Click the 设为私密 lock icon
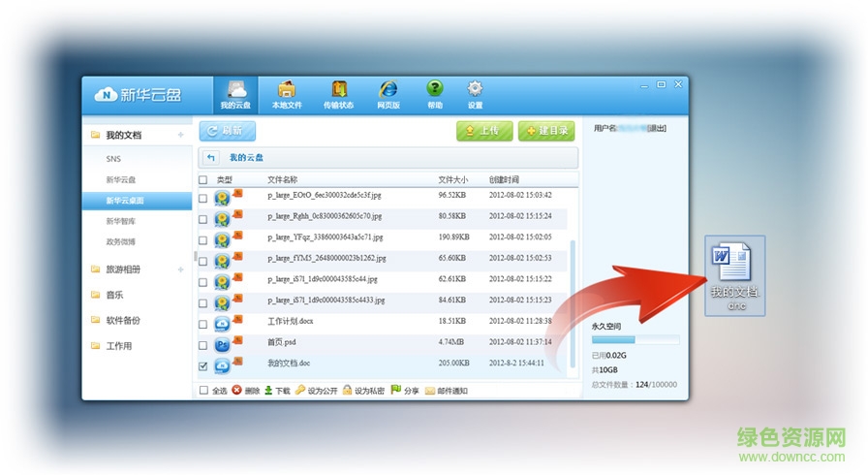The width and height of the screenshot is (868, 475). coord(347,391)
